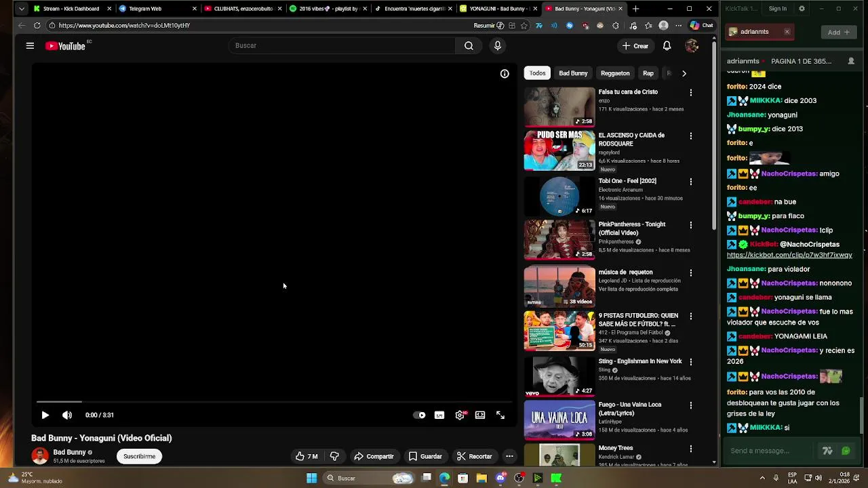Image resolution: width=868 pixels, height=488 pixels.
Task: Open YouTube notifications bell
Action: (x=667, y=46)
